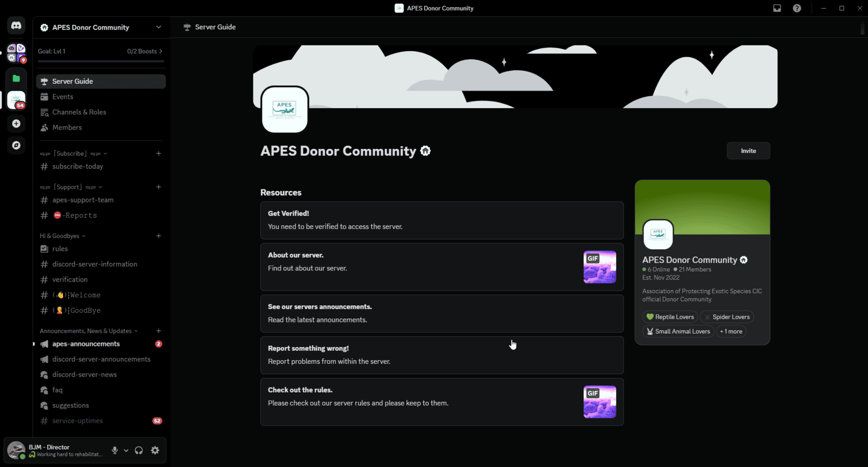
Task: Click the BJM - Director user avatar
Action: coord(16,450)
